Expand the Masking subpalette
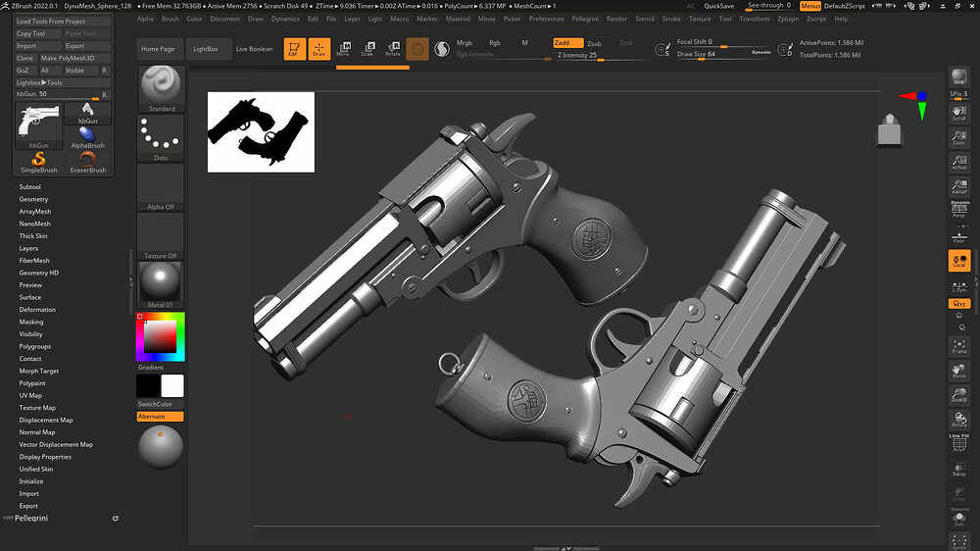This screenshot has width=980, height=551. 31,323
